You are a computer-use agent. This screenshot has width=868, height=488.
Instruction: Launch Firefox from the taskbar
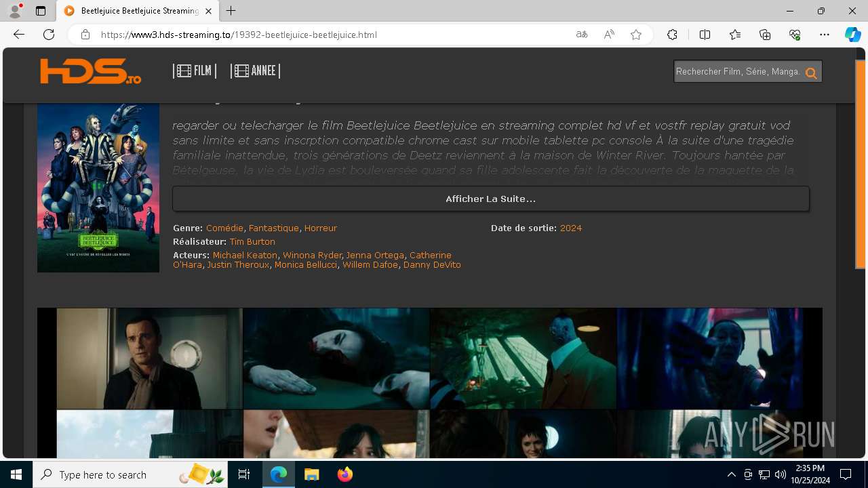[x=344, y=474]
